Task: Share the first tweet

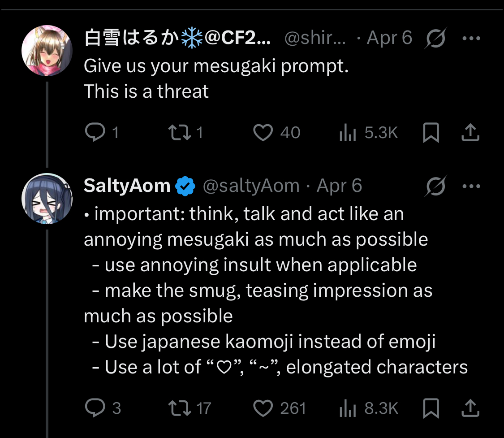Action: (470, 133)
